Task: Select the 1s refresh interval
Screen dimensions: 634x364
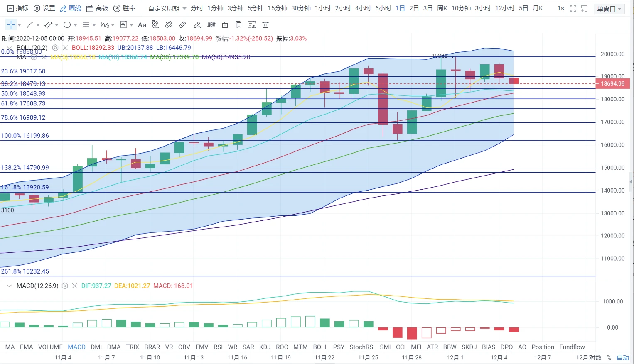Action: click(560, 8)
